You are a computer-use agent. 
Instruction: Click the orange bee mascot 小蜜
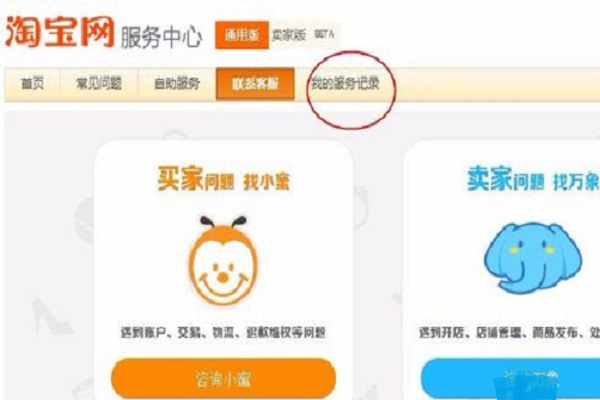click(223, 260)
